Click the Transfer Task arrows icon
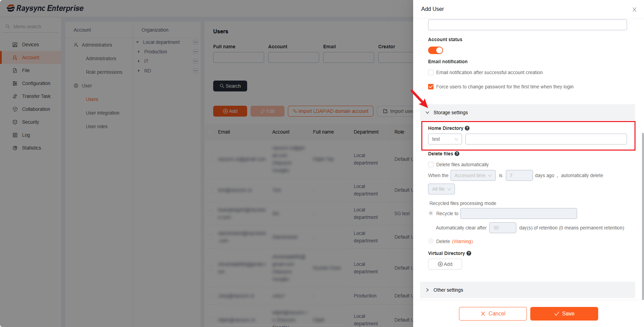644x327 pixels. point(15,96)
